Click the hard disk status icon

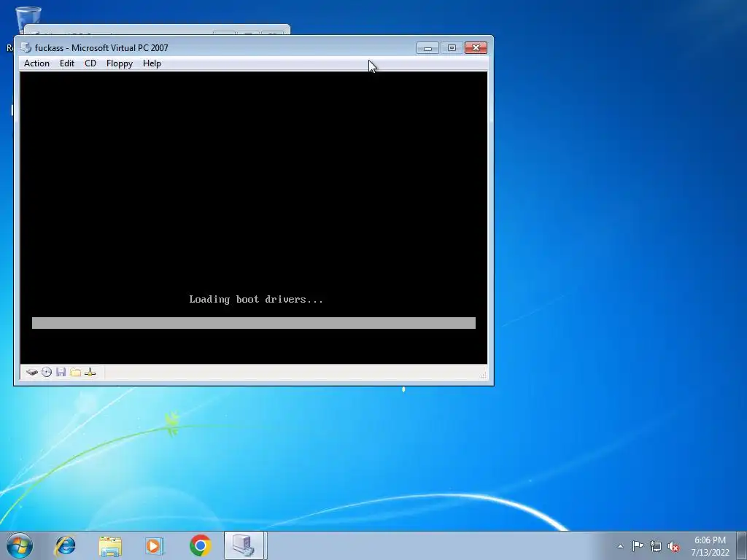coord(32,373)
